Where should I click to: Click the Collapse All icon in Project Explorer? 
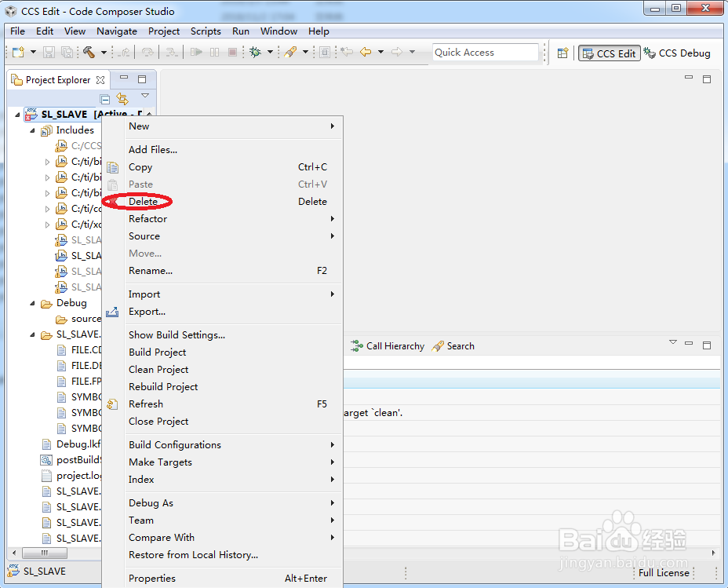pyautogui.click(x=105, y=99)
